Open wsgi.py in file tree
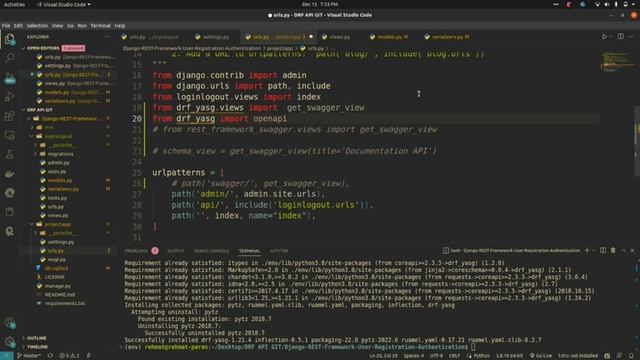Image resolution: width=640 pixels, height=360 pixels. click(56, 259)
